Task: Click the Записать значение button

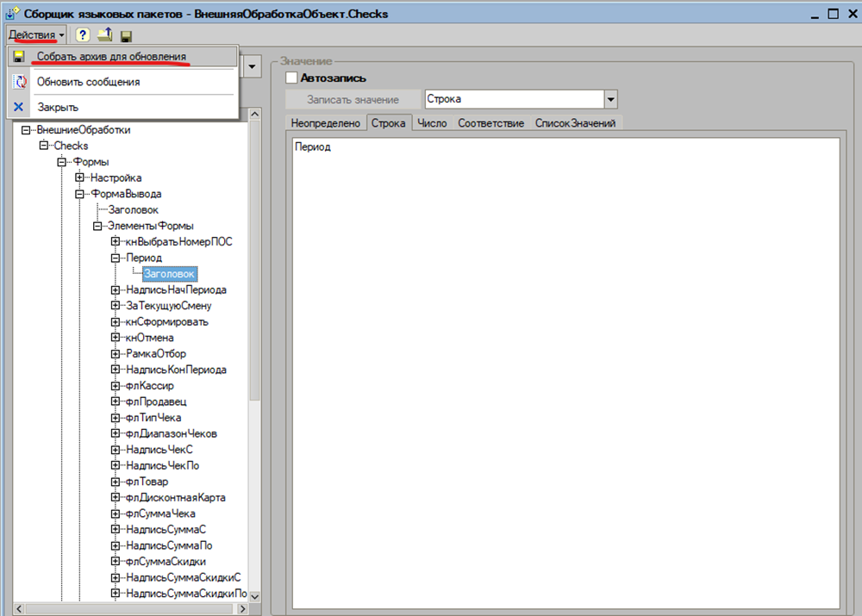Action: (353, 99)
